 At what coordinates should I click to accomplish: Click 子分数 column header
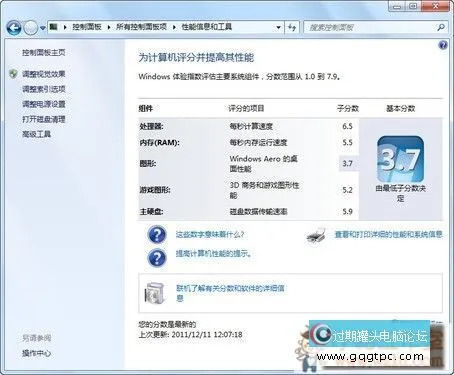tap(348, 108)
